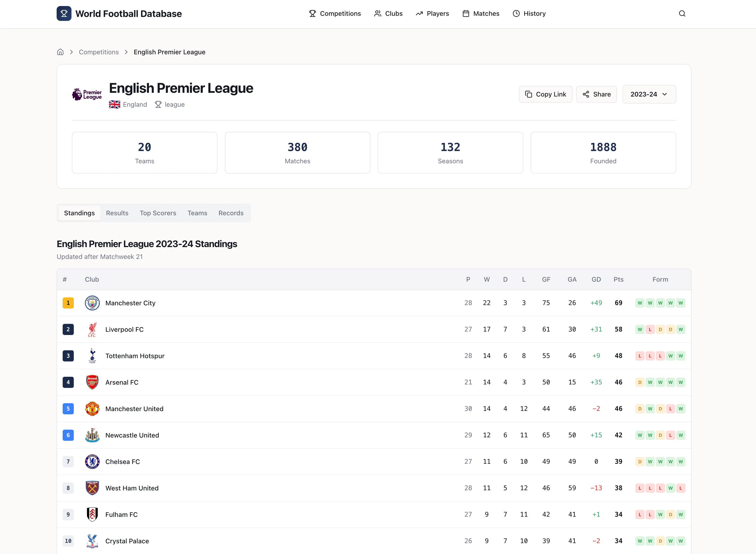Switch to the Top Scorers tab
The image size is (756, 554).
point(158,213)
